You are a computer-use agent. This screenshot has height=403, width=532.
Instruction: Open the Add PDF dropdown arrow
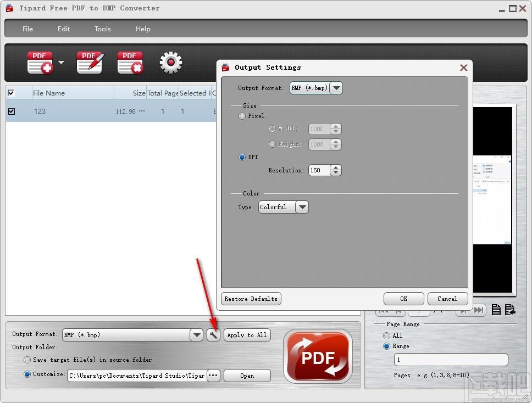pyautogui.click(x=61, y=63)
